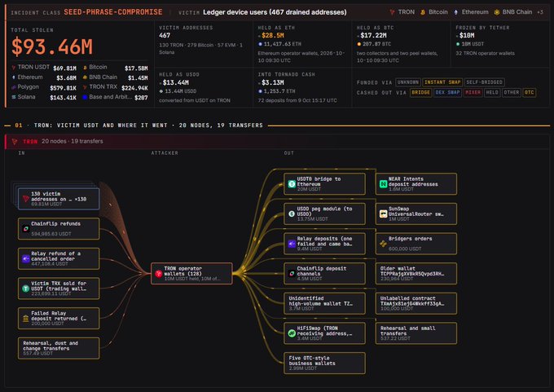Click the BNB Chain icon in header
Viewport: 554px width, 392px height.
point(497,12)
